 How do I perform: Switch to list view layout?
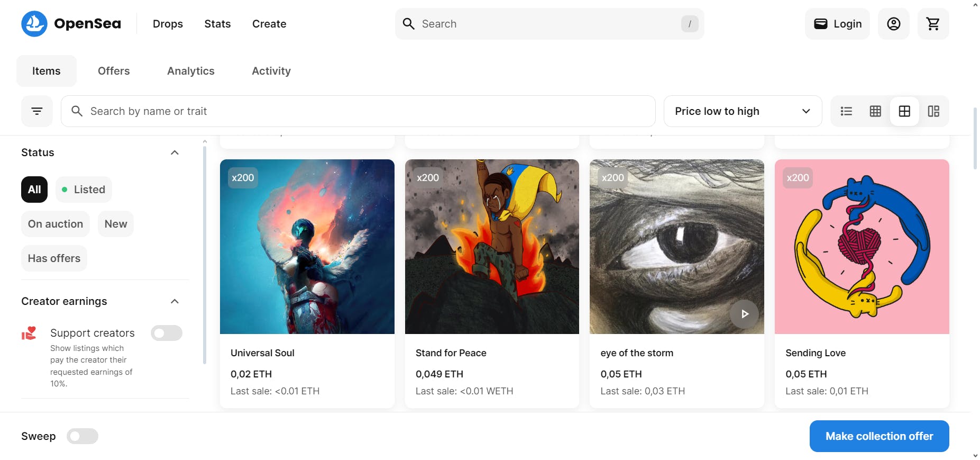[x=846, y=111]
